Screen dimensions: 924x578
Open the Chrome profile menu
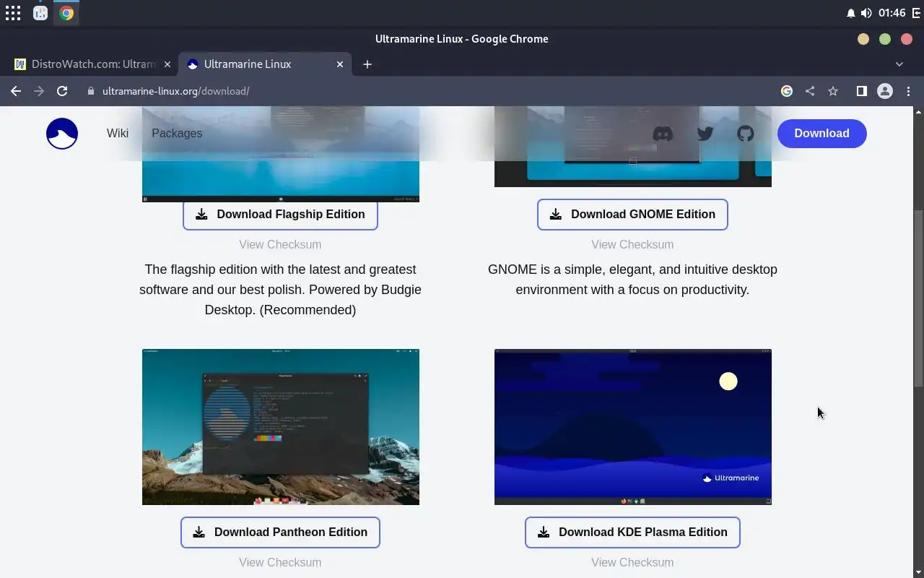point(885,91)
